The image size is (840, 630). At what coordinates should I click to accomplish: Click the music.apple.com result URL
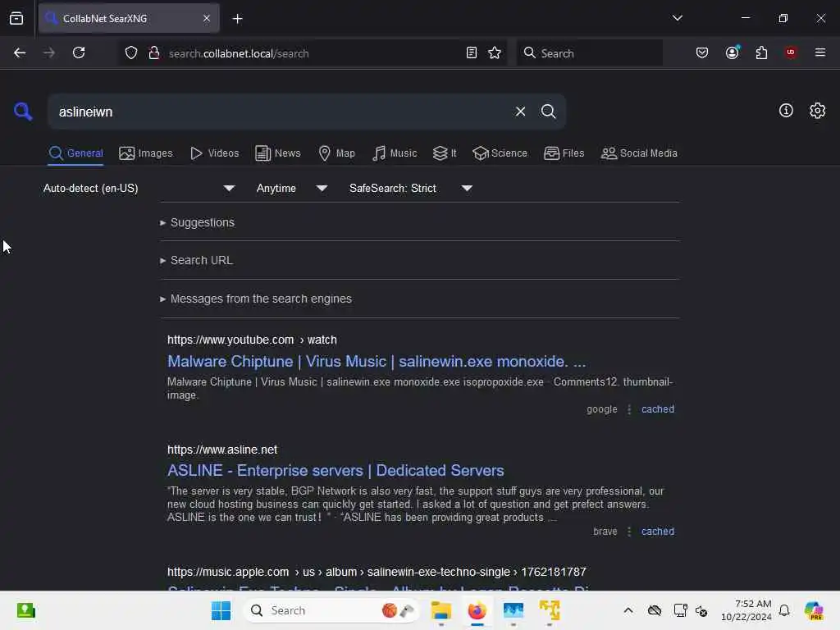(x=377, y=572)
